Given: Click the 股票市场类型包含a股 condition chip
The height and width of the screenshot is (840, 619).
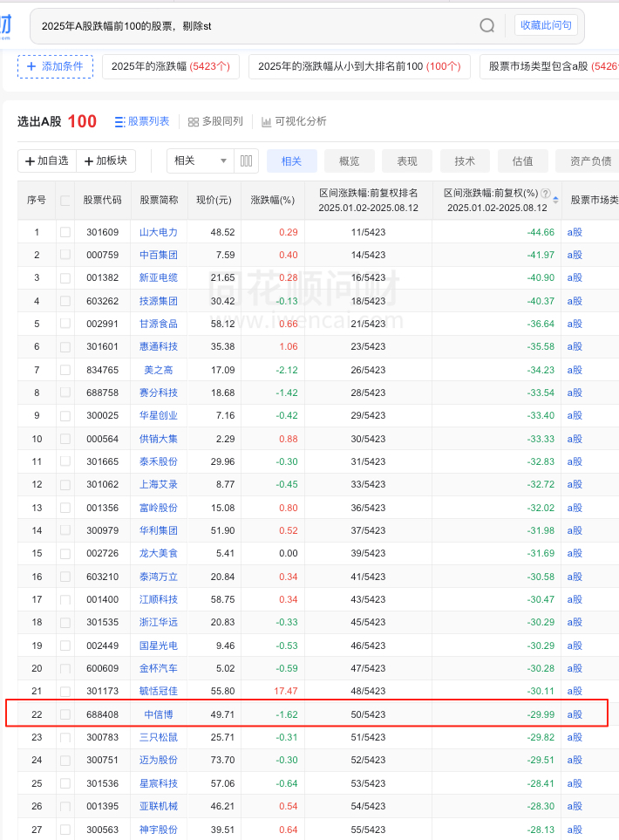Looking at the screenshot, I should click(x=550, y=66).
